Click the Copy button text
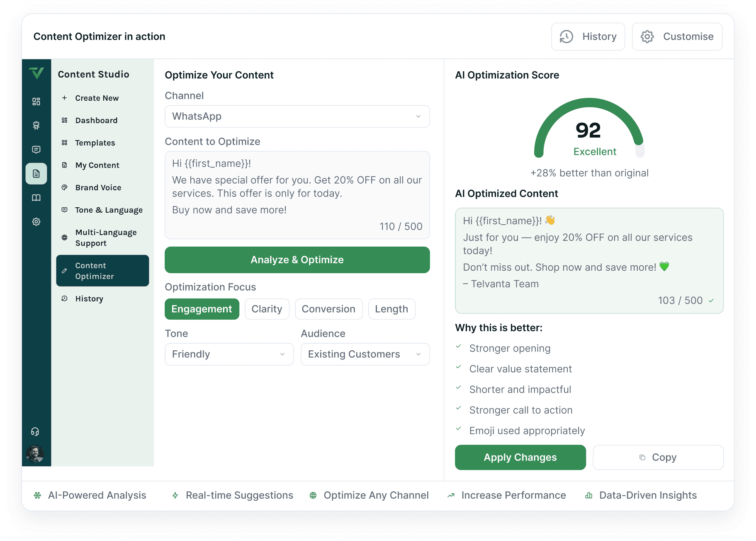Viewport: 756px width, 541px height. [664, 457]
